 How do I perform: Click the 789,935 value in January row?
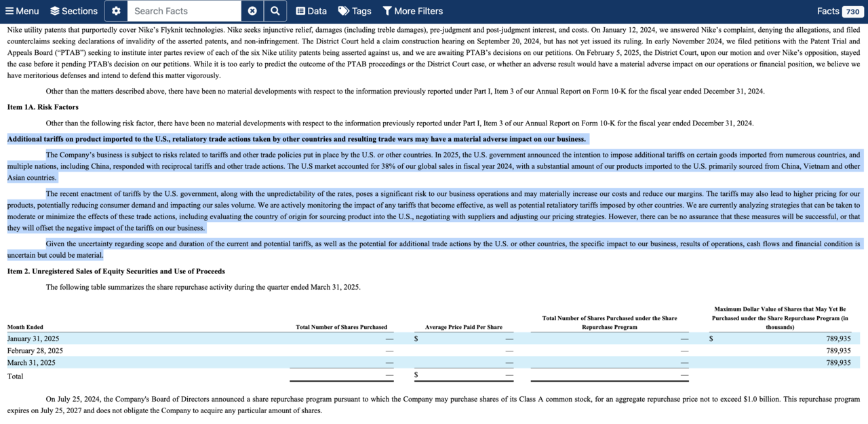coord(838,339)
